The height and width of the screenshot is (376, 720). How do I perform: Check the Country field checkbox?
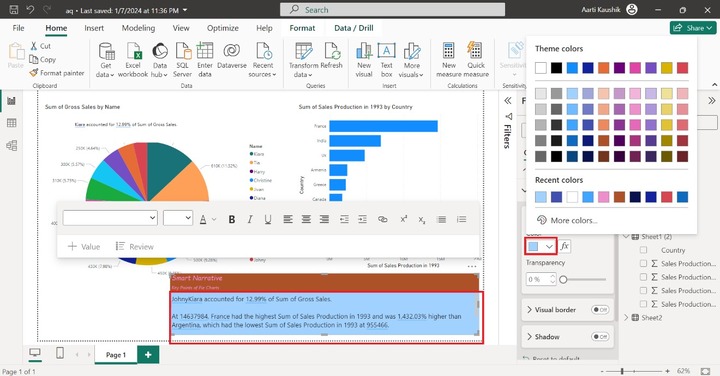(x=643, y=250)
